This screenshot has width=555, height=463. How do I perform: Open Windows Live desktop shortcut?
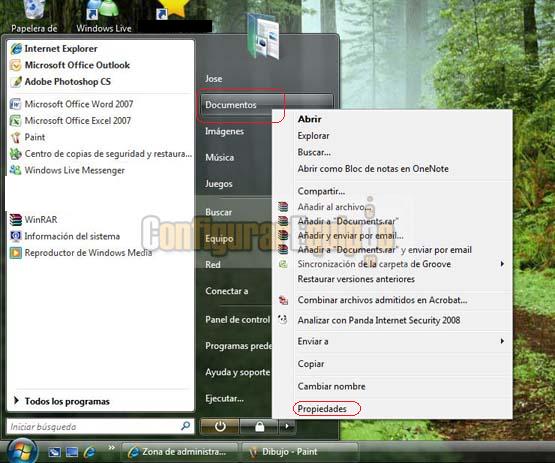coord(104,16)
